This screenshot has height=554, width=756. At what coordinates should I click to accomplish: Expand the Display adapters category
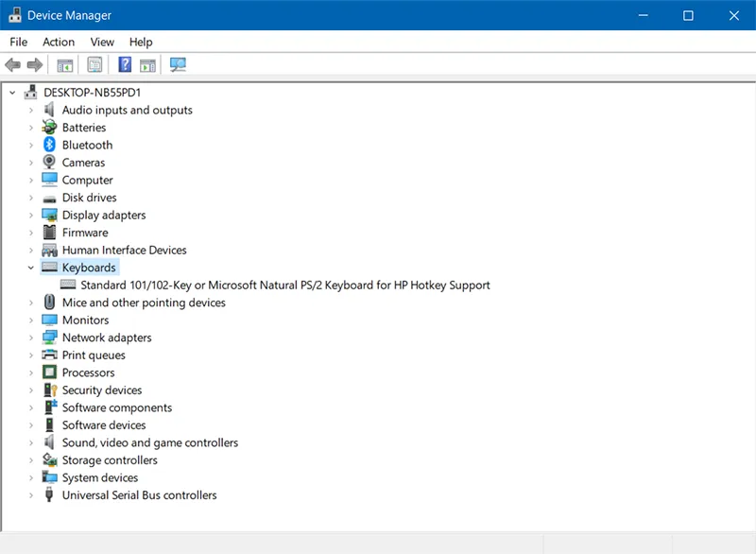pos(31,216)
